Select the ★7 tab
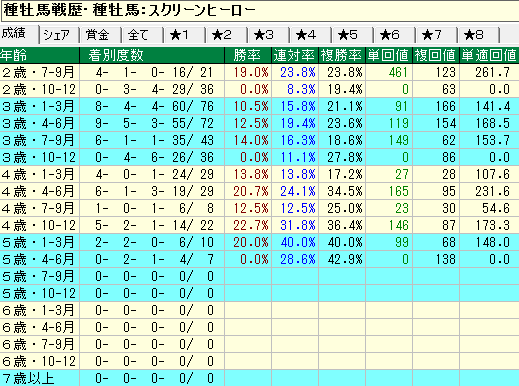Viewport: 519px width, 386px height. 436,35
